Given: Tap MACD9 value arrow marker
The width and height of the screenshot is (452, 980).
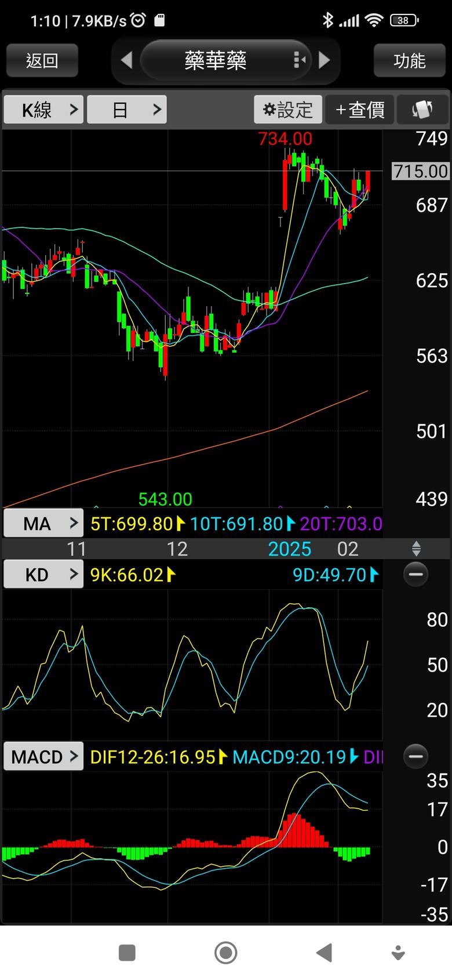Looking at the screenshot, I should pos(354,757).
